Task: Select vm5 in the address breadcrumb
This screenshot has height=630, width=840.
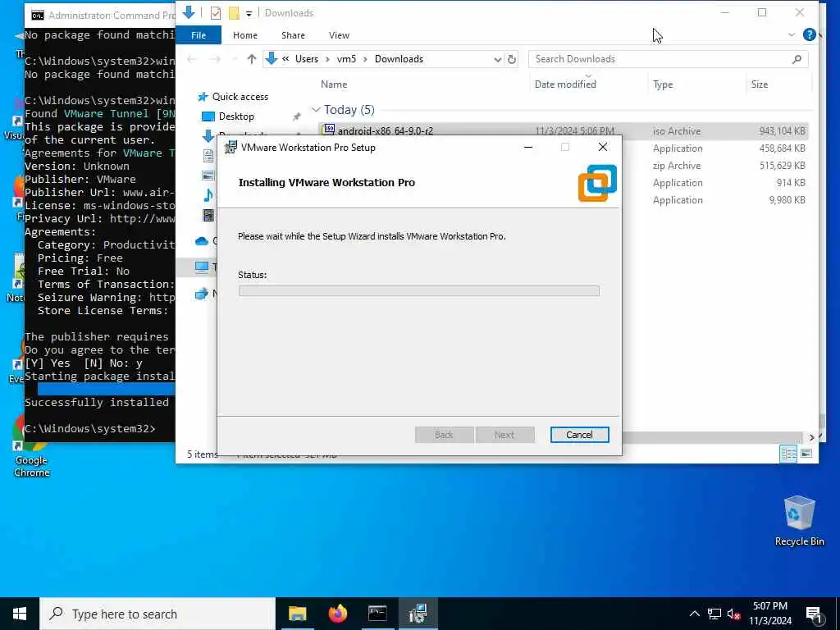Action: click(x=346, y=59)
